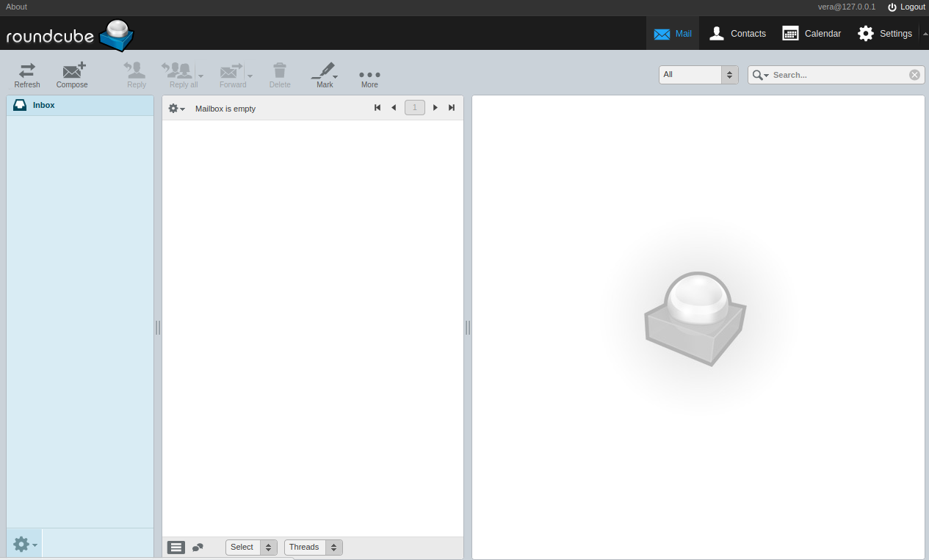
Task: Open the Mark messages menu
Action: (325, 75)
